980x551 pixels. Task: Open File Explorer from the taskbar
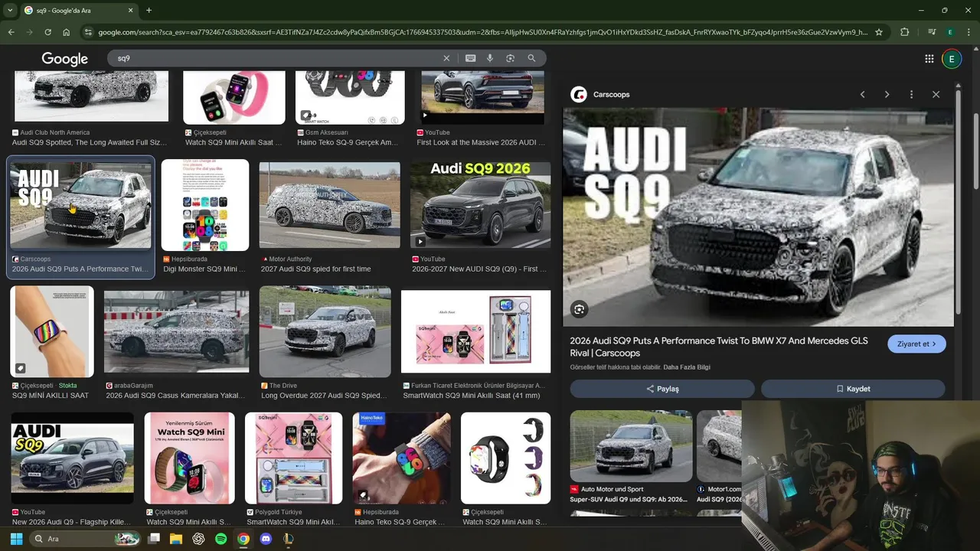click(x=175, y=539)
